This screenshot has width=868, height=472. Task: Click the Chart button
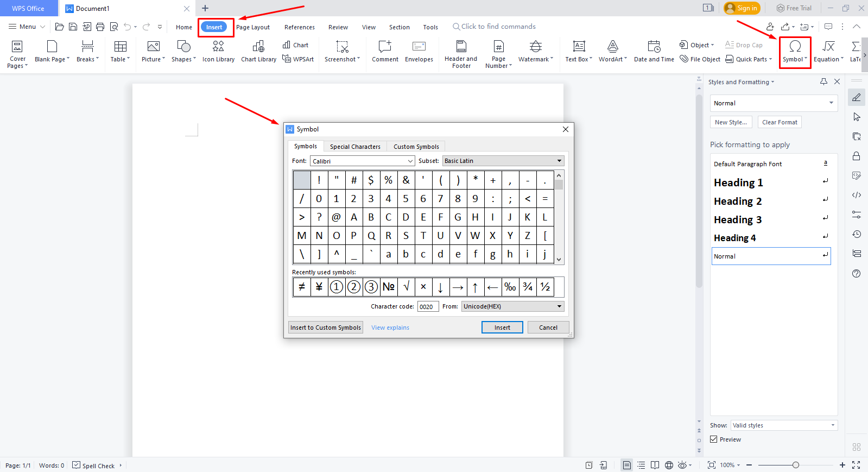(296, 45)
